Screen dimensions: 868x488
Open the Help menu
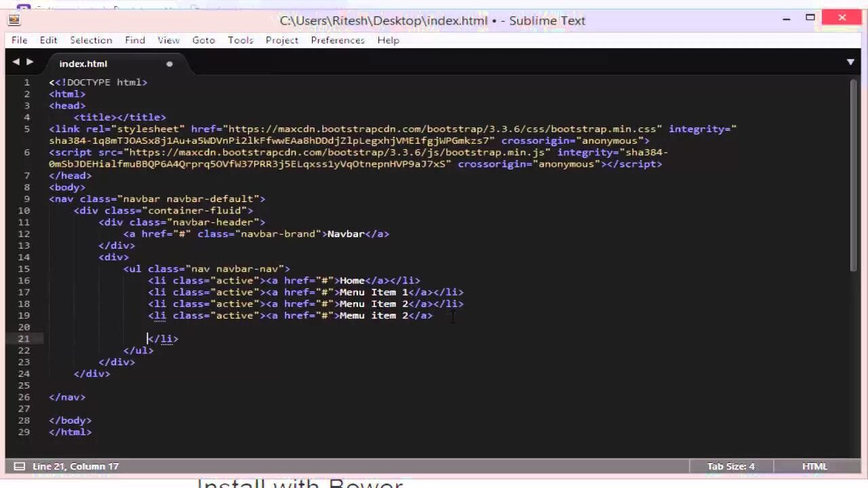click(x=388, y=40)
